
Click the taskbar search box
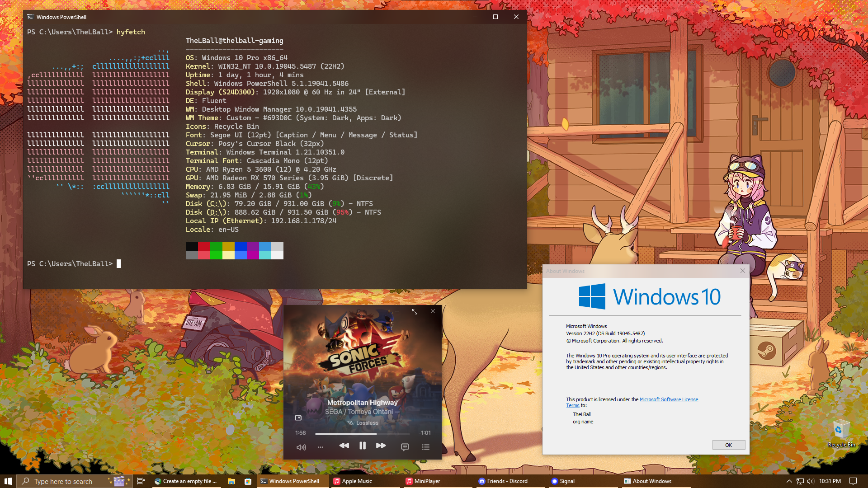point(63,481)
